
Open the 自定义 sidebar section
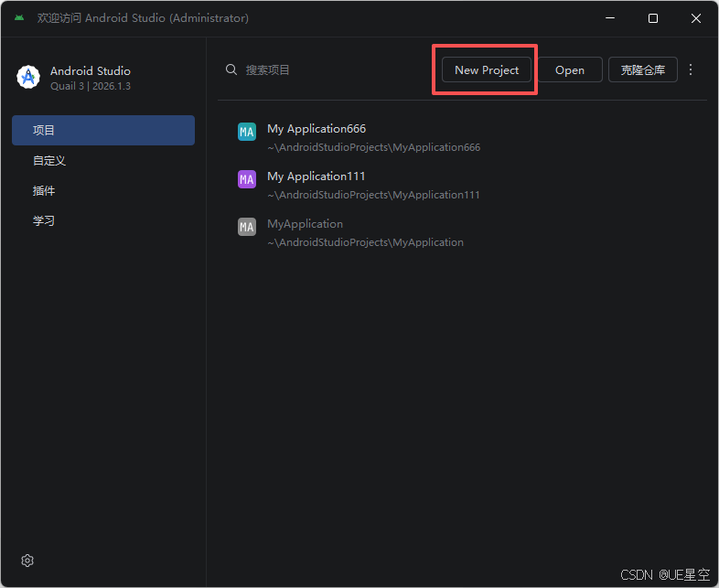click(103, 160)
